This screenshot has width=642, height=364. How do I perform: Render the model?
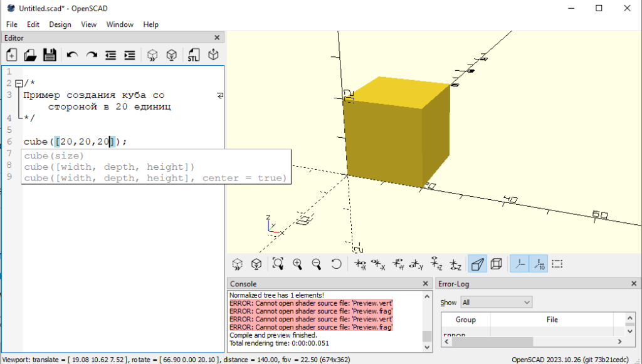pos(172,55)
